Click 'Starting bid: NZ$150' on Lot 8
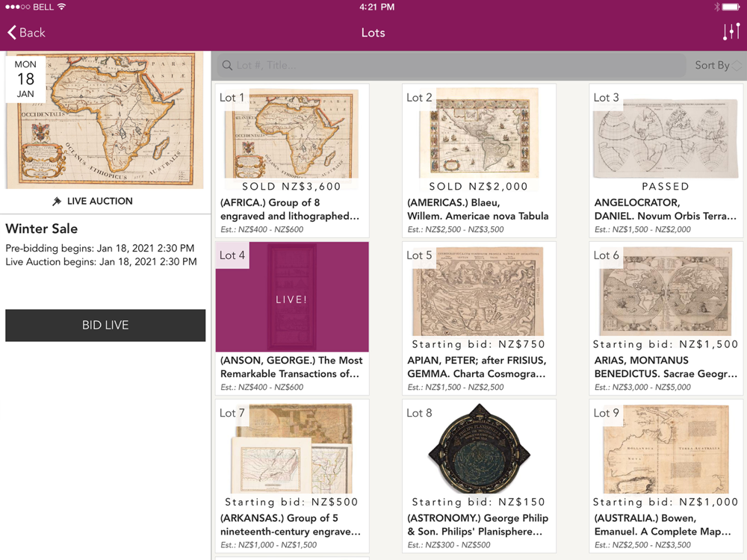The width and height of the screenshot is (747, 560). [479, 502]
